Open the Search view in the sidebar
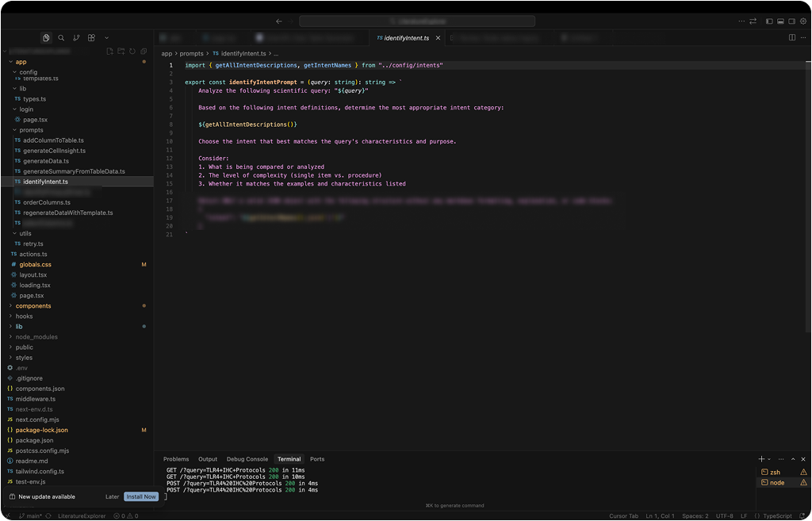 tap(61, 37)
